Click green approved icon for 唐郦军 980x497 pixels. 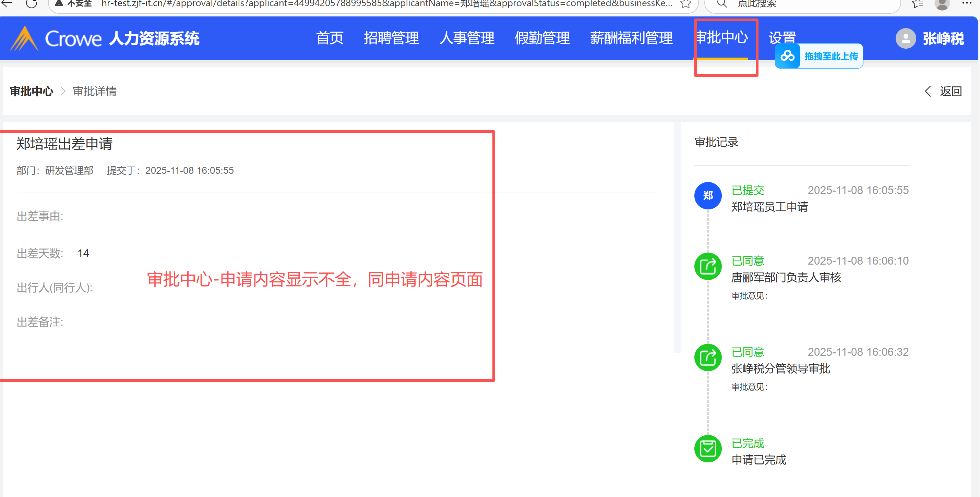(708, 266)
